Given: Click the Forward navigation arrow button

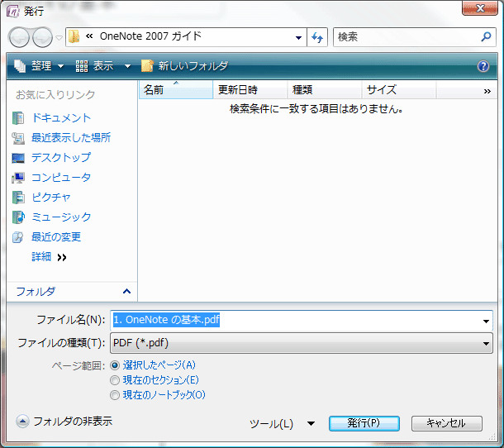Looking at the screenshot, I should click(x=43, y=37).
